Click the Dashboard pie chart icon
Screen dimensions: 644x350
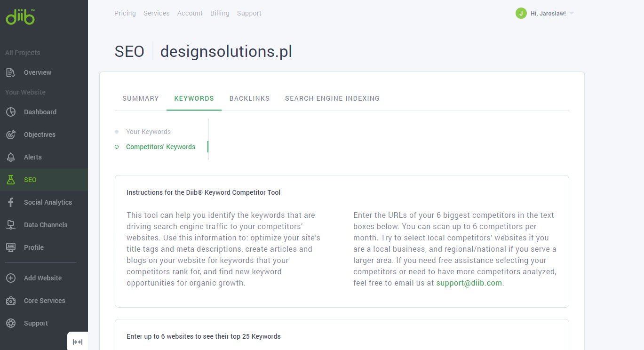click(11, 112)
